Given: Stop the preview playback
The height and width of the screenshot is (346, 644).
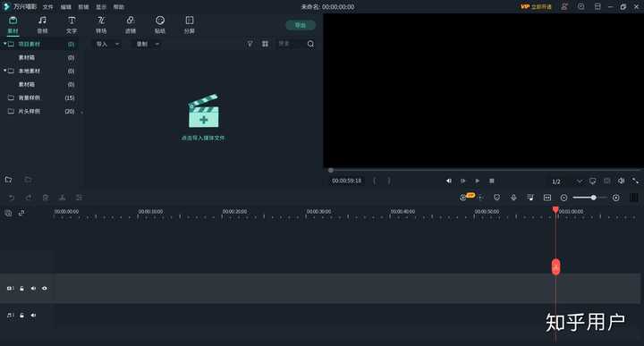Looking at the screenshot, I should pyautogui.click(x=492, y=181).
